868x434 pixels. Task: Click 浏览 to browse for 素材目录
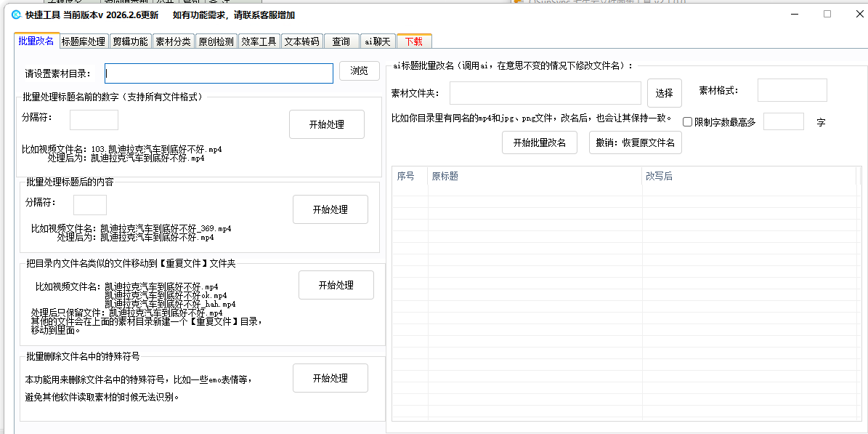click(359, 71)
